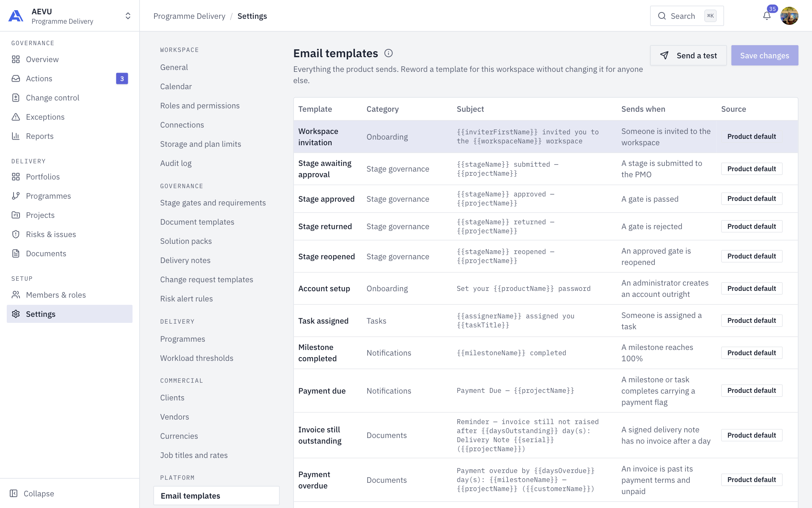The height and width of the screenshot is (508, 812).
Task: Open Portfolios in sidebar
Action: pos(70,177)
